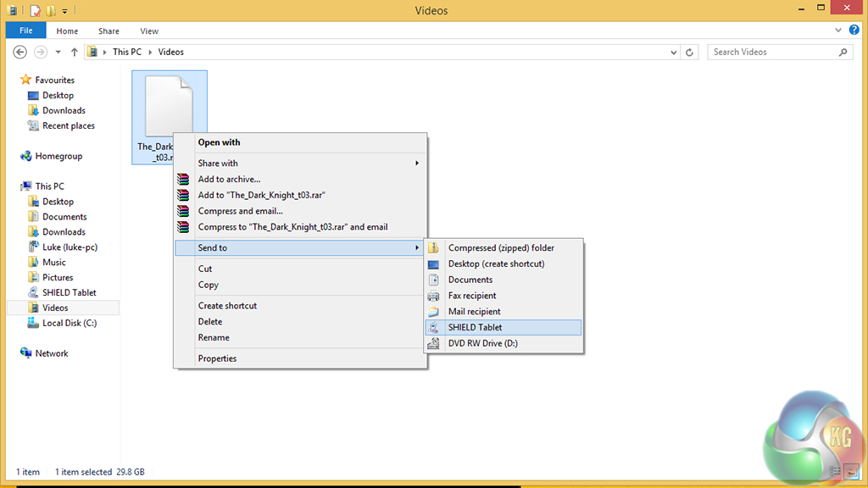Click Properties in the context menu
Screen dimensions: 868x488
(x=217, y=358)
